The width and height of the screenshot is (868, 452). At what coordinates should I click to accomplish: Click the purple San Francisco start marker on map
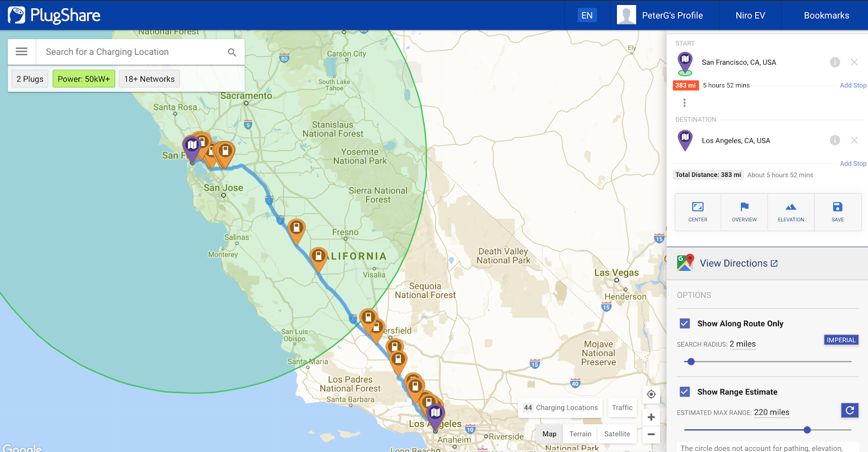click(192, 148)
